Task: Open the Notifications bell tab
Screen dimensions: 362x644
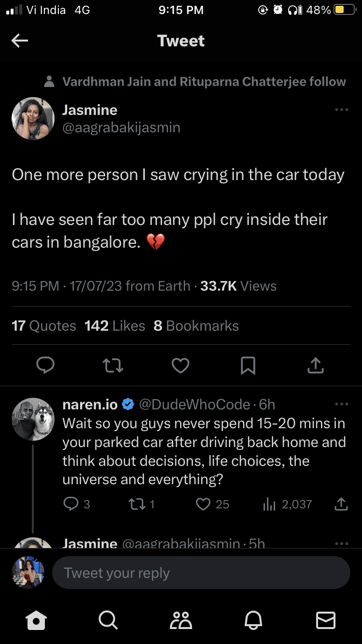Action: [254, 620]
